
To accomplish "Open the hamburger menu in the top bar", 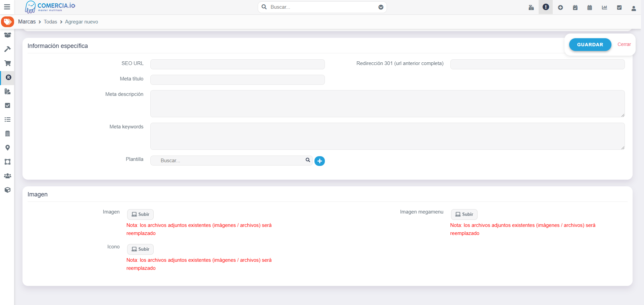I will click(x=7, y=7).
